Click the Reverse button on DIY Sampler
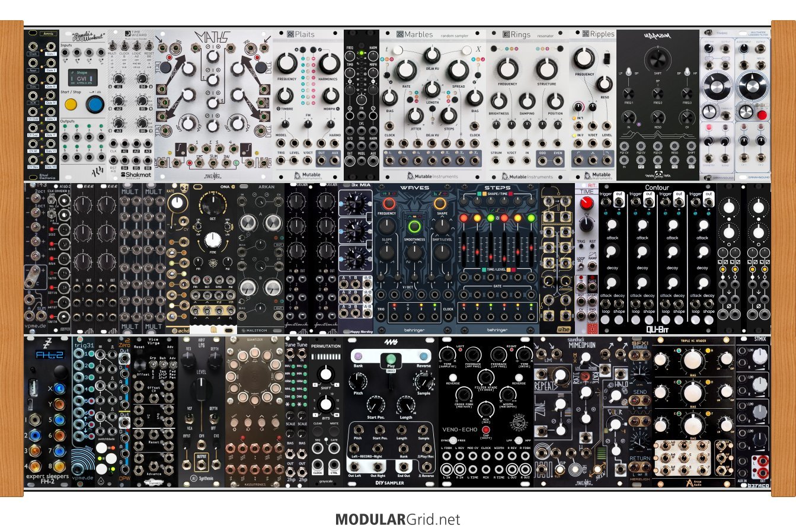796x532 pixels. click(x=423, y=357)
